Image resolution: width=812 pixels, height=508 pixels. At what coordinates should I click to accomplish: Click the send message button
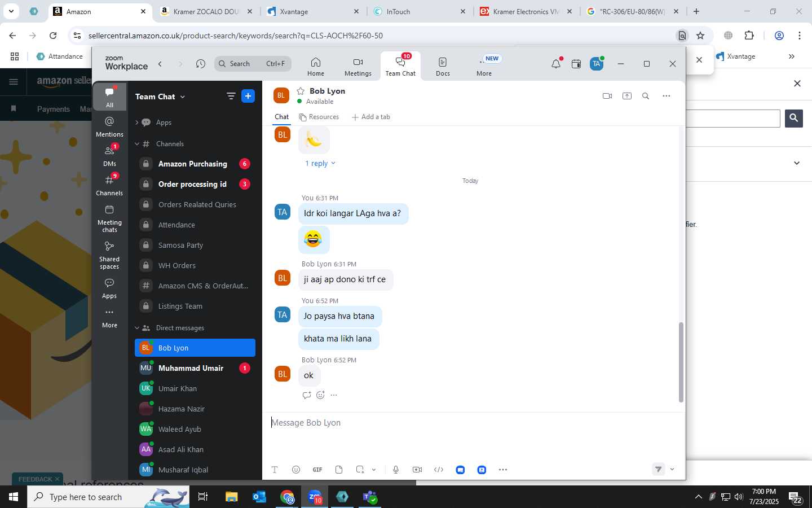tap(658, 469)
